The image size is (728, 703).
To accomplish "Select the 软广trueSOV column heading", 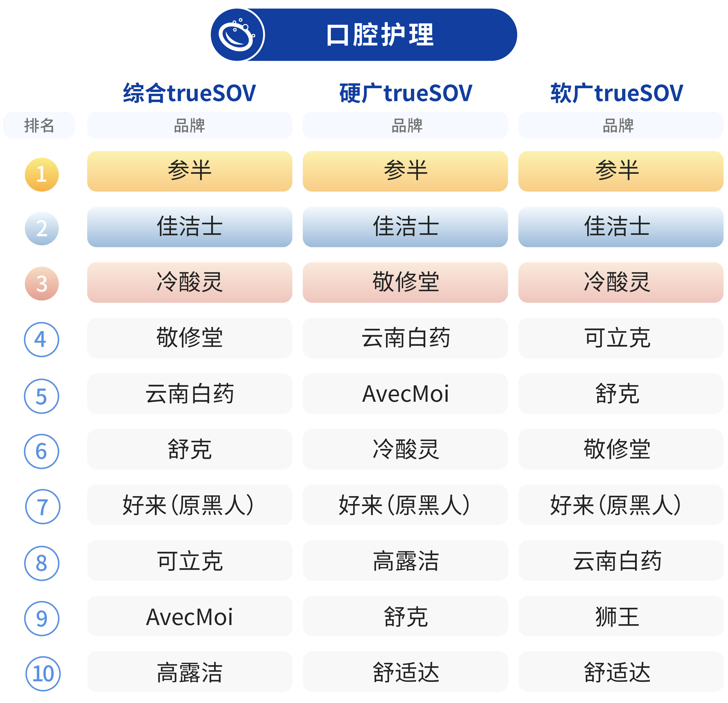I will [x=617, y=93].
